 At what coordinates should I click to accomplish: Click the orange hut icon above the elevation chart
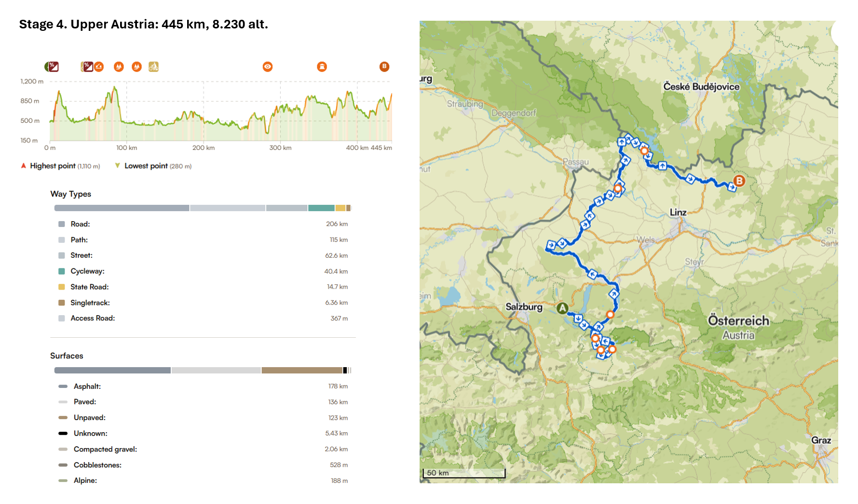[x=99, y=66]
